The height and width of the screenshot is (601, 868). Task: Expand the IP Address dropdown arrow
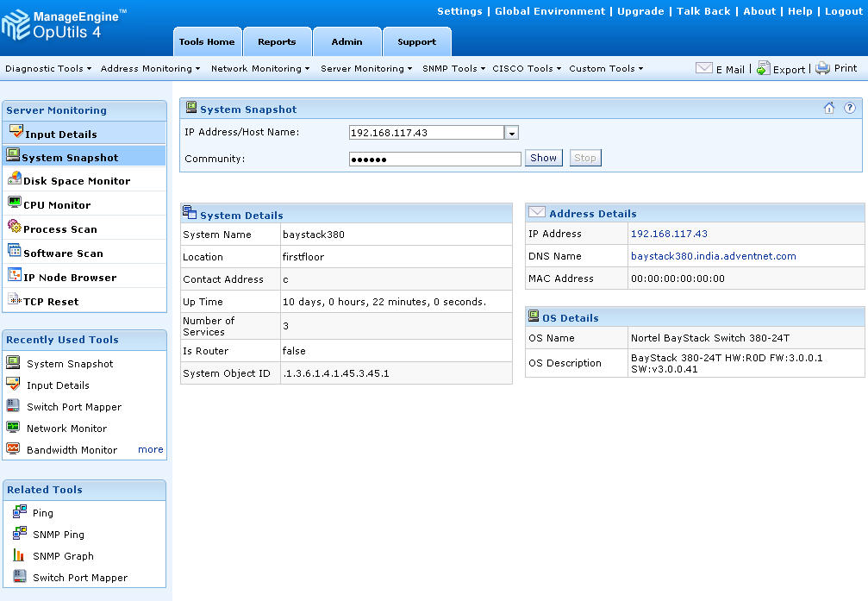pos(511,133)
